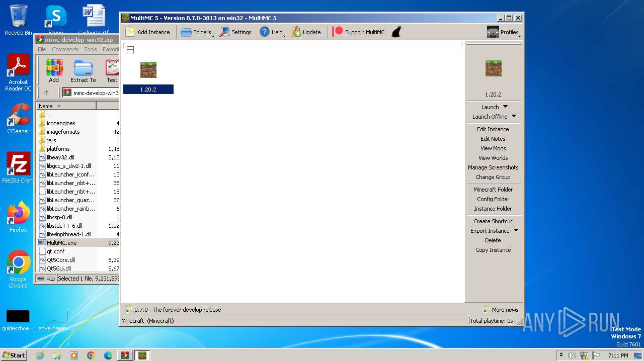This screenshot has height=362, width=644.
Task: Collapse the instance group expander
Action: click(130, 50)
